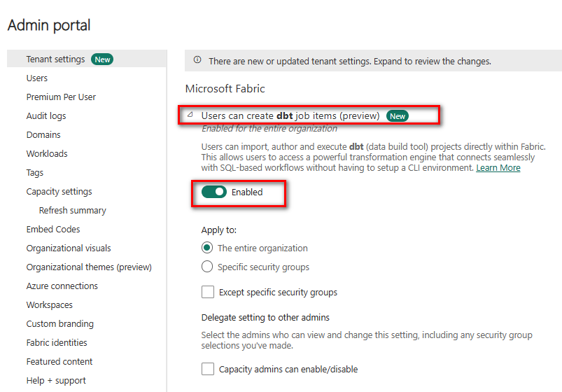
Task: Check Except specific security groups box
Action: (208, 293)
